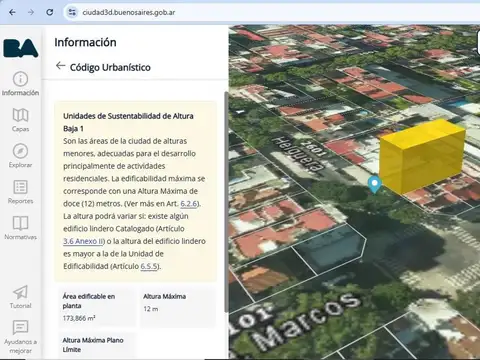480x360 pixels.
Task: Open the 3.6 Anexo II link
Action: (83, 241)
